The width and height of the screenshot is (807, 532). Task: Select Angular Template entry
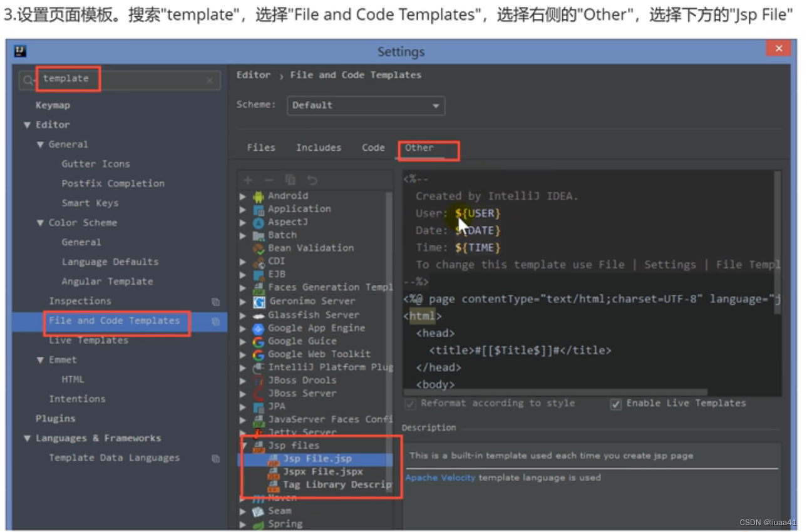pyautogui.click(x=107, y=282)
